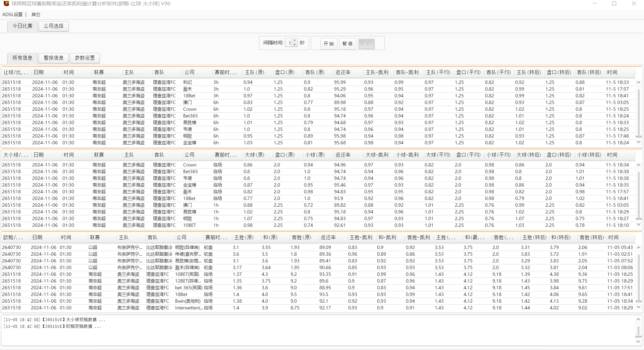Click the 暂停 pause button
The image size is (644, 350).
(347, 44)
